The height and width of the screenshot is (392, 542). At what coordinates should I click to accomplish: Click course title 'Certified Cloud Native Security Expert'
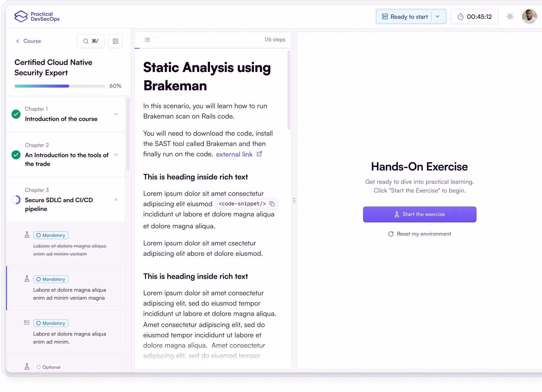(53, 67)
